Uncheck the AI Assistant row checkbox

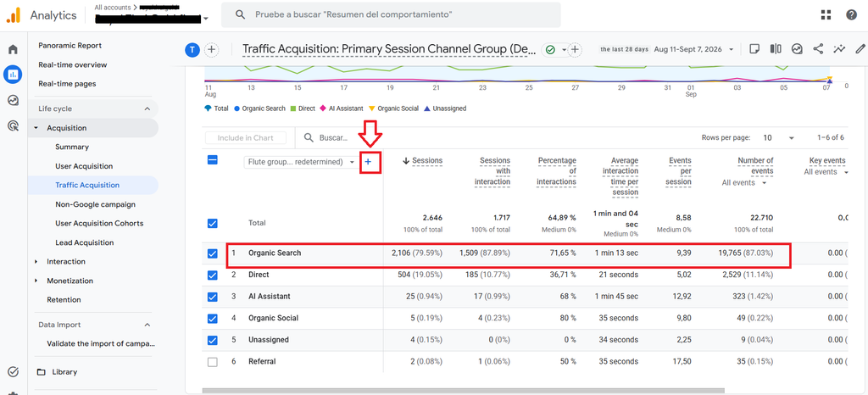pos(212,297)
